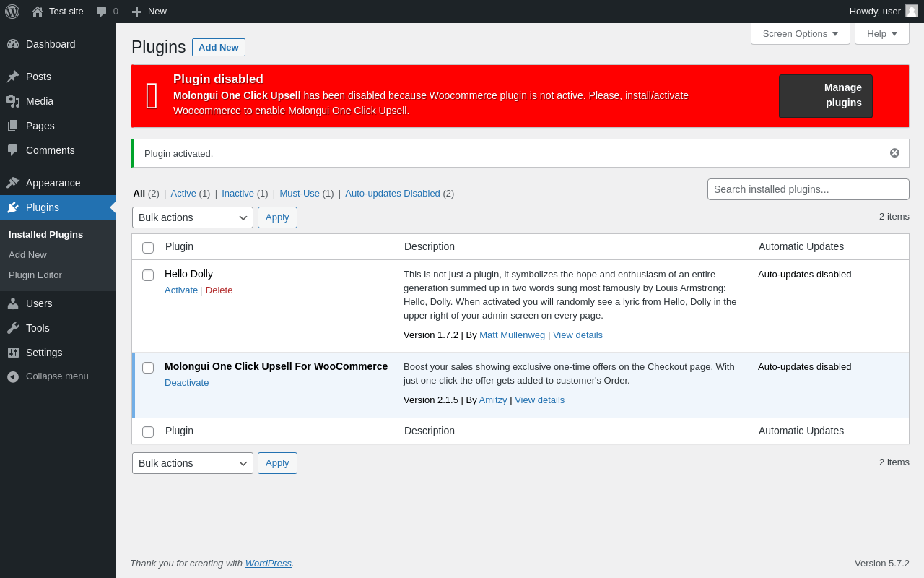Click the Appearance paintbrush icon
Screen dimensions: 924x578
point(13,183)
